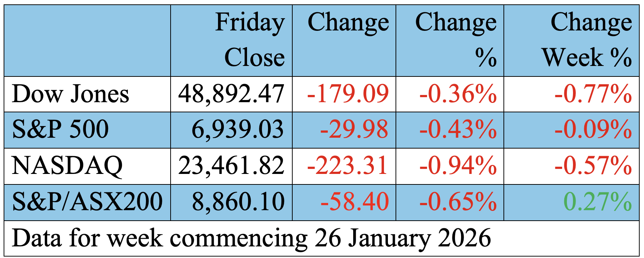Select the -0.94% NASDAQ cell
644x258 pixels.
458,166
